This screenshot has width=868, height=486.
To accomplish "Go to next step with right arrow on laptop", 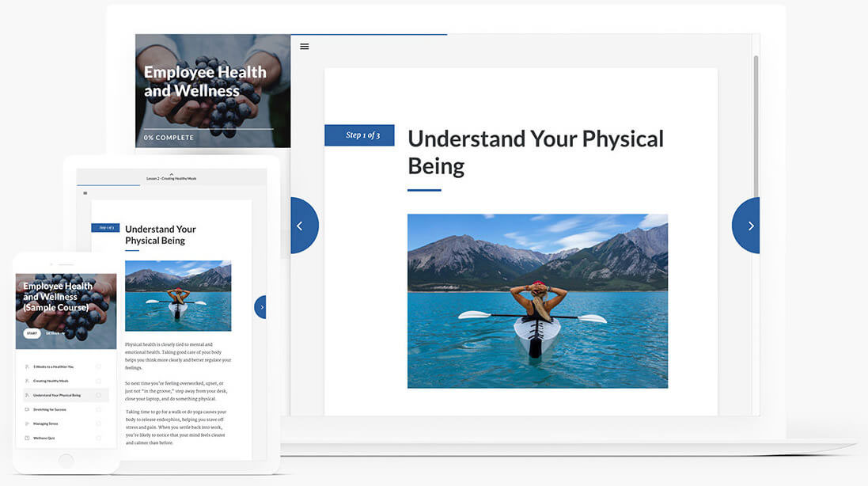I will point(749,226).
